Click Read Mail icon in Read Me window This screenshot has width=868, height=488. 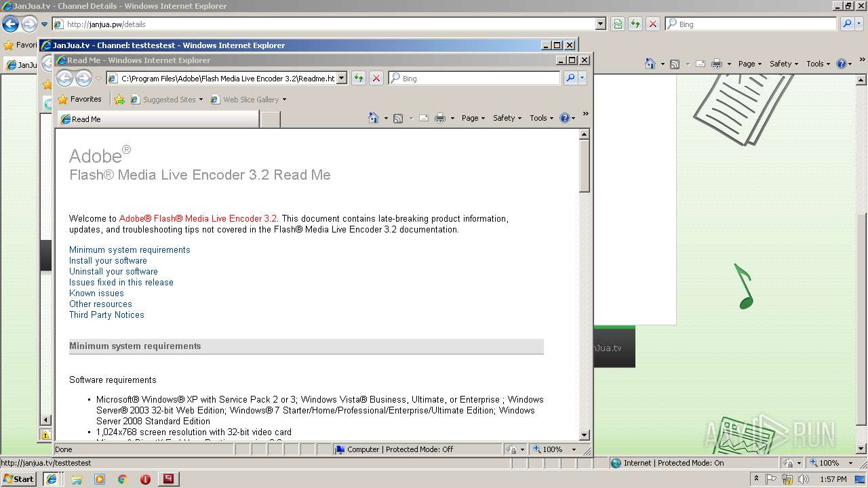pyautogui.click(x=424, y=118)
